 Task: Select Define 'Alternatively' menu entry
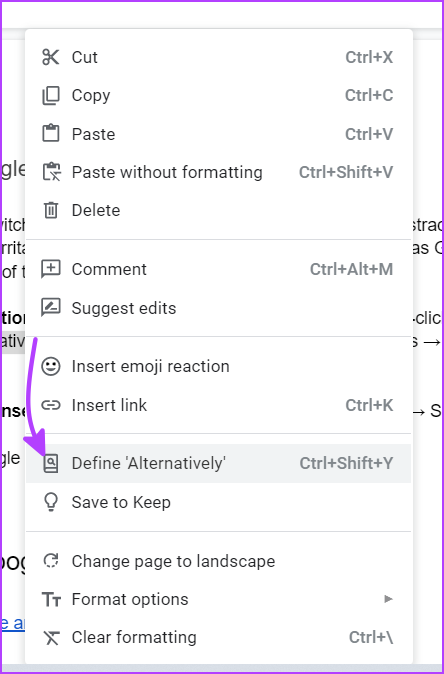tap(218, 463)
